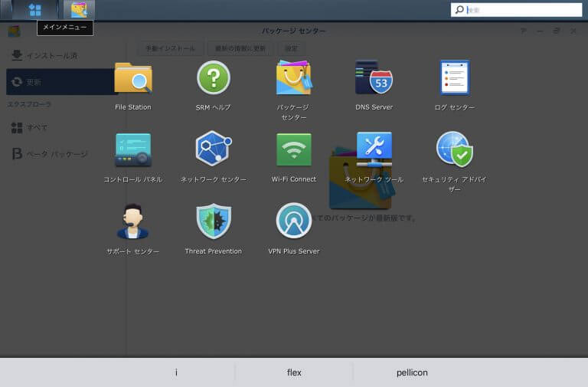Screen dimensions: 588x387
Task: Open DNS Server app
Action: 374,78
